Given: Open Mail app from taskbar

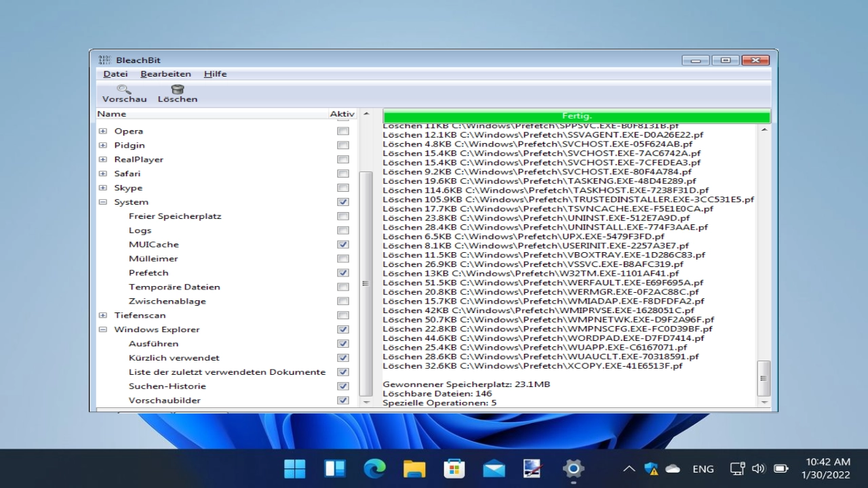Looking at the screenshot, I should click(x=494, y=468).
